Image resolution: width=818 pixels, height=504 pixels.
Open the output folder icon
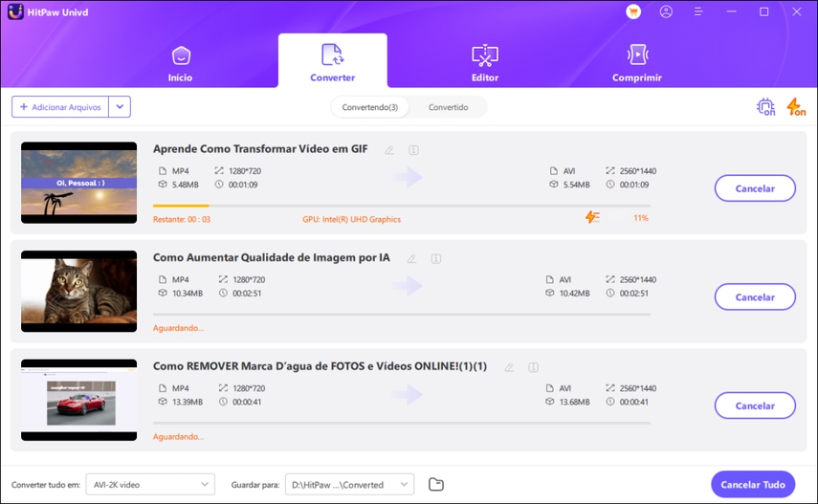436,484
